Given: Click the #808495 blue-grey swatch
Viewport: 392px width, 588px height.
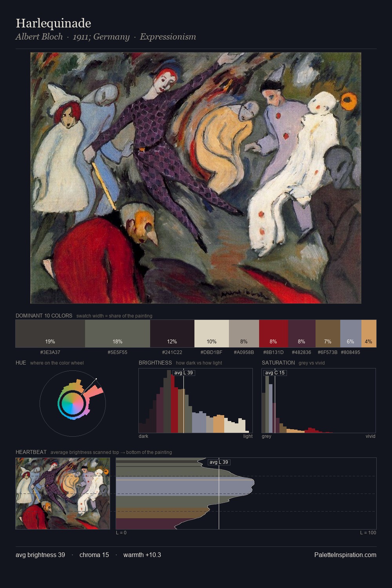Looking at the screenshot, I should coord(351,334).
